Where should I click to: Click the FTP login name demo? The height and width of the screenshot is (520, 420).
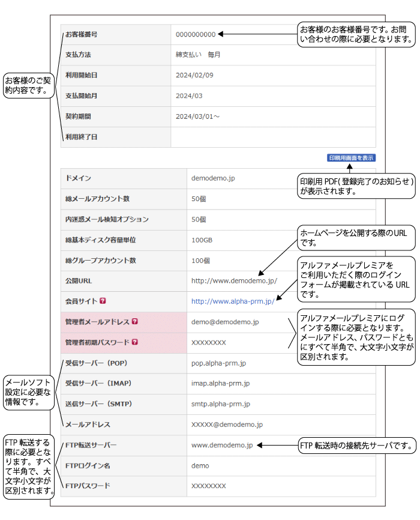[x=200, y=465]
